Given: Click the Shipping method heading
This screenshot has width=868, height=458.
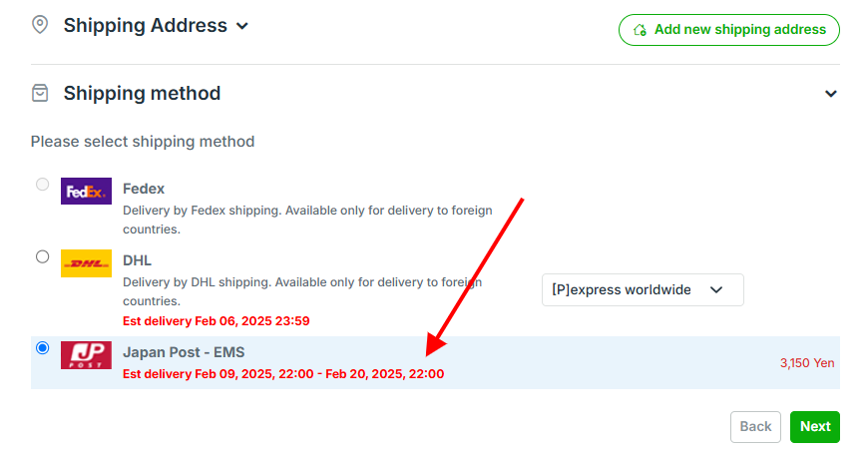Looking at the screenshot, I should point(142,93).
